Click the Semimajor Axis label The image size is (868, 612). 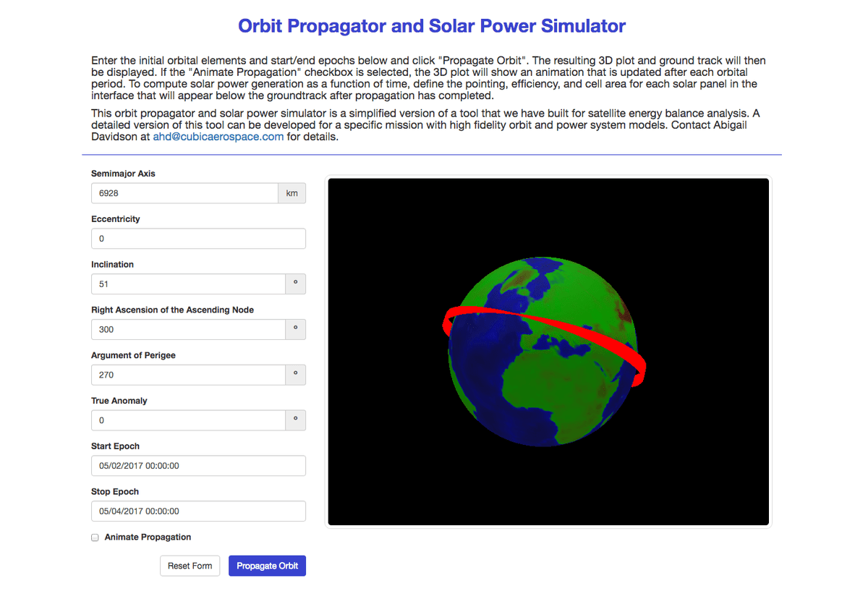point(123,174)
